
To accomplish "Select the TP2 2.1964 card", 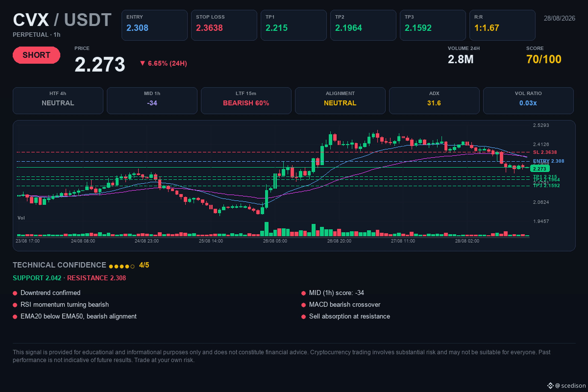I will (363, 25).
